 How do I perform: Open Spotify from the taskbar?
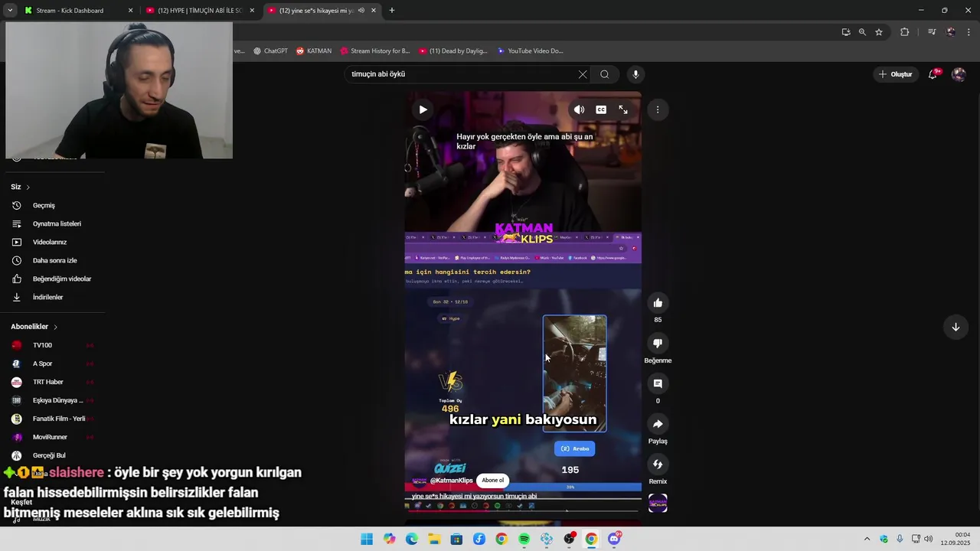click(x=524, y=539)
